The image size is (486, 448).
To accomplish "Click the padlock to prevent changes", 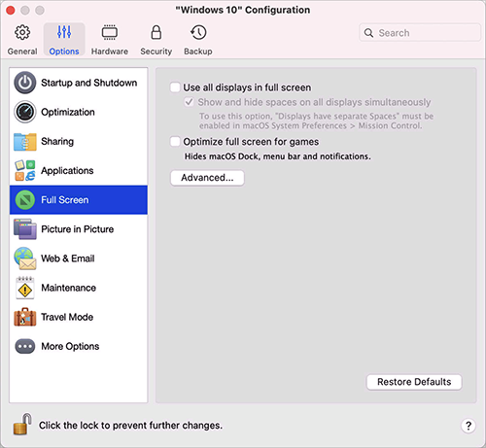I will point(22,424).
